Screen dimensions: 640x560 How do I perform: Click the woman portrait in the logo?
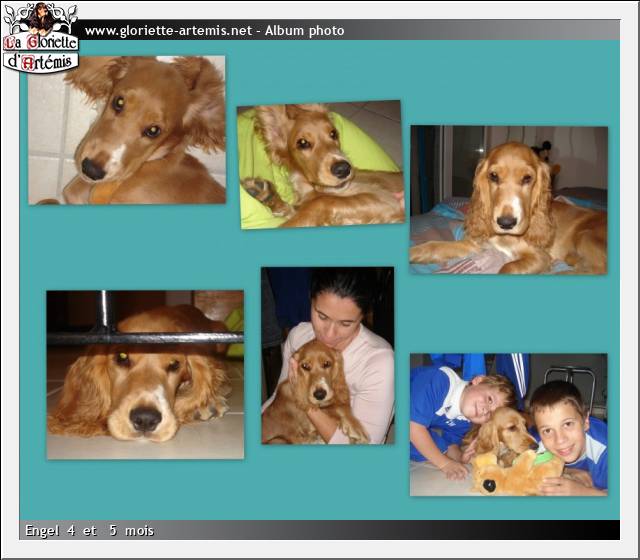tap(41, 18)
